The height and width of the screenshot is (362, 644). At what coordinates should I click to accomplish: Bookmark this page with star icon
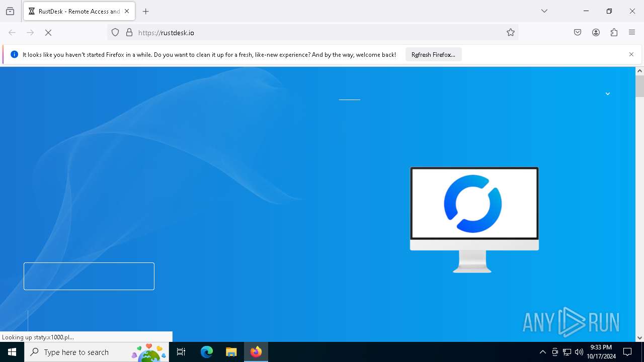coord(511,32)
